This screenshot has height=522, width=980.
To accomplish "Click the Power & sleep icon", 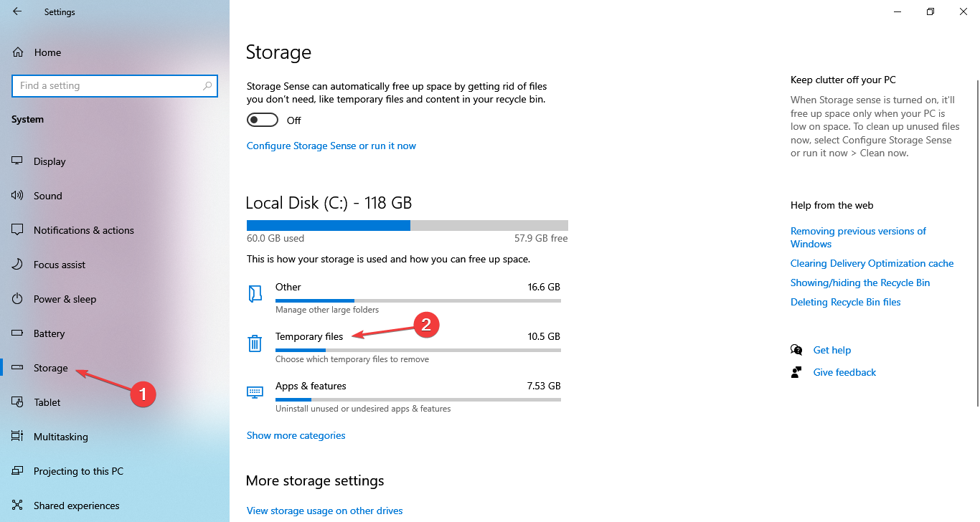I will tap(18, 299).
